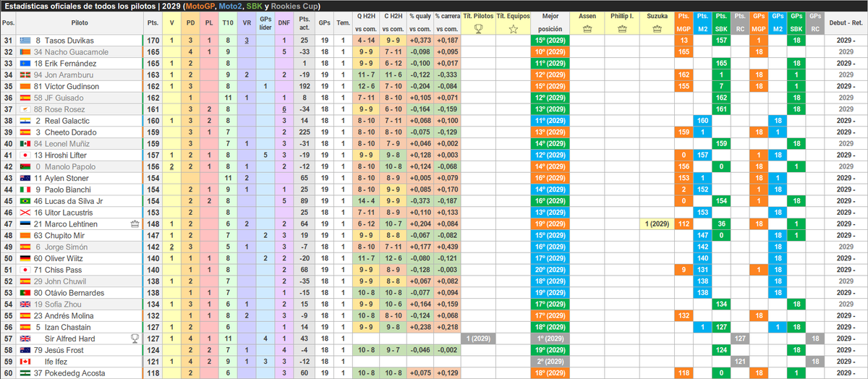Click the 4 - 14 Q H2H cell for Tasos Duvikas
Screen dimensions: 868x379
tap(367, 41)
